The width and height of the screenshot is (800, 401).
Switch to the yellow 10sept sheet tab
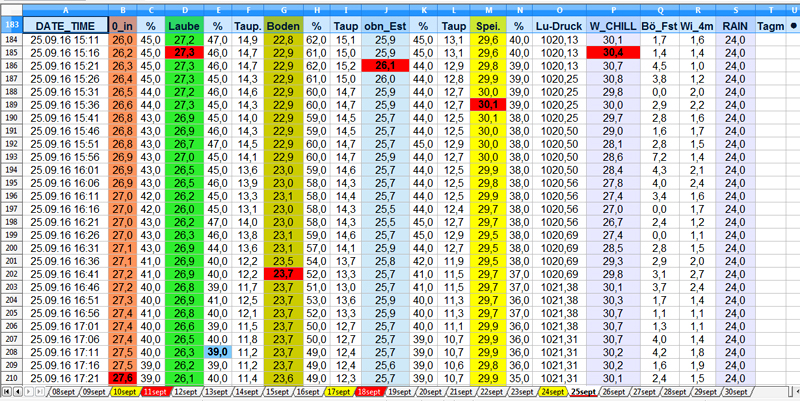point(124,391)
